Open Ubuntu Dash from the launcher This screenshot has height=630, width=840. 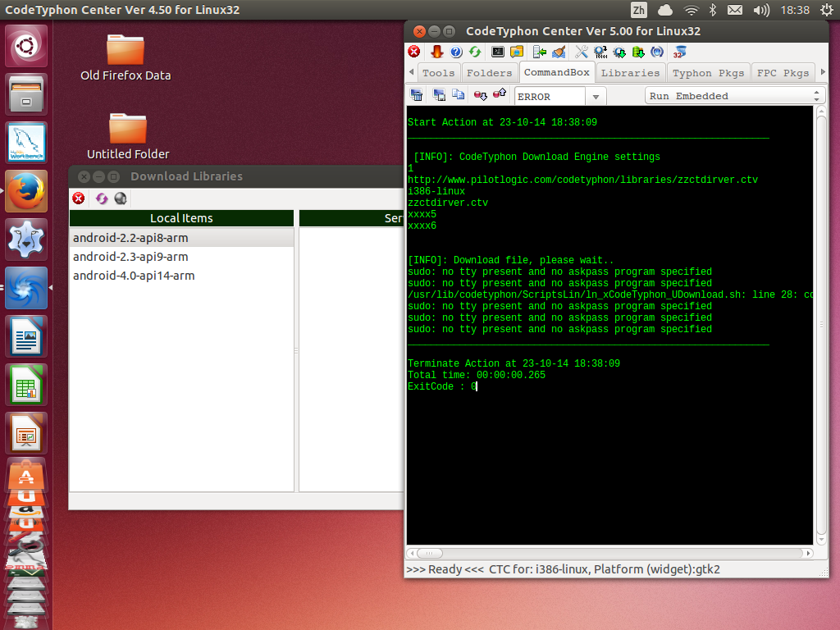pyautogui.click(x=26, y=46)
